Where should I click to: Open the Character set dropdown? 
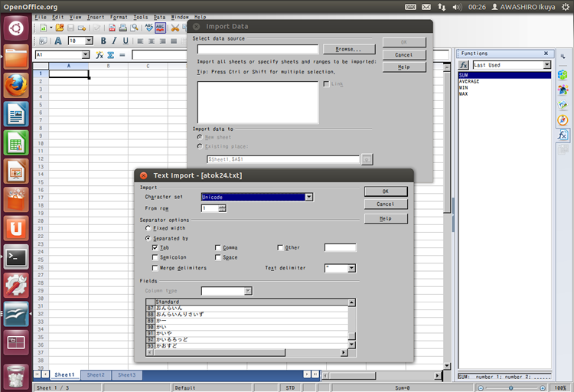point(309,197)
